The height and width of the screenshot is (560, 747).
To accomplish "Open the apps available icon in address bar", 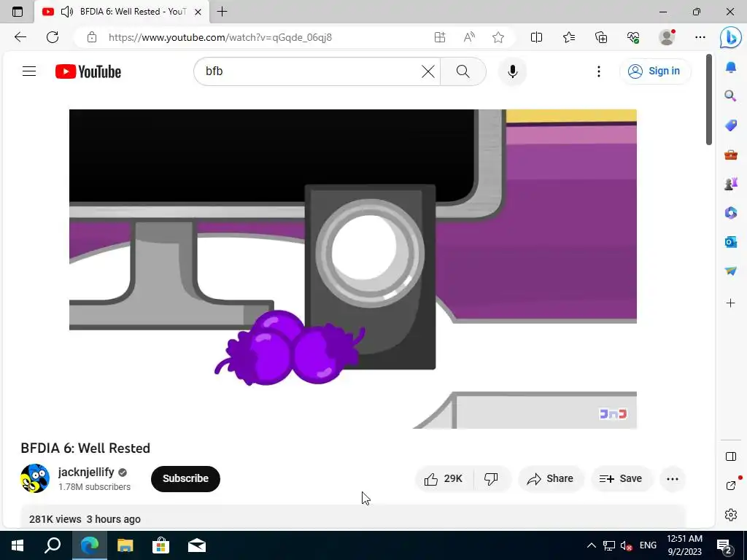I will pos(440,37).
